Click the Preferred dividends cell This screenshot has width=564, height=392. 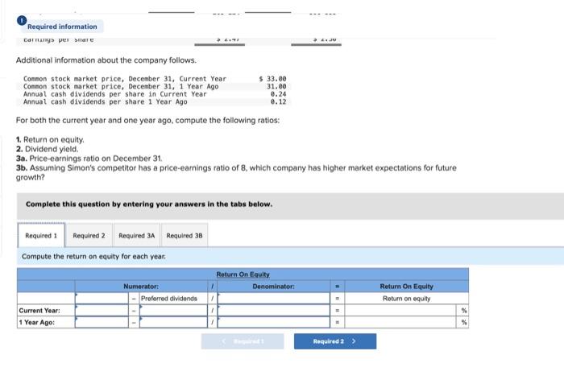click(173, 298)
